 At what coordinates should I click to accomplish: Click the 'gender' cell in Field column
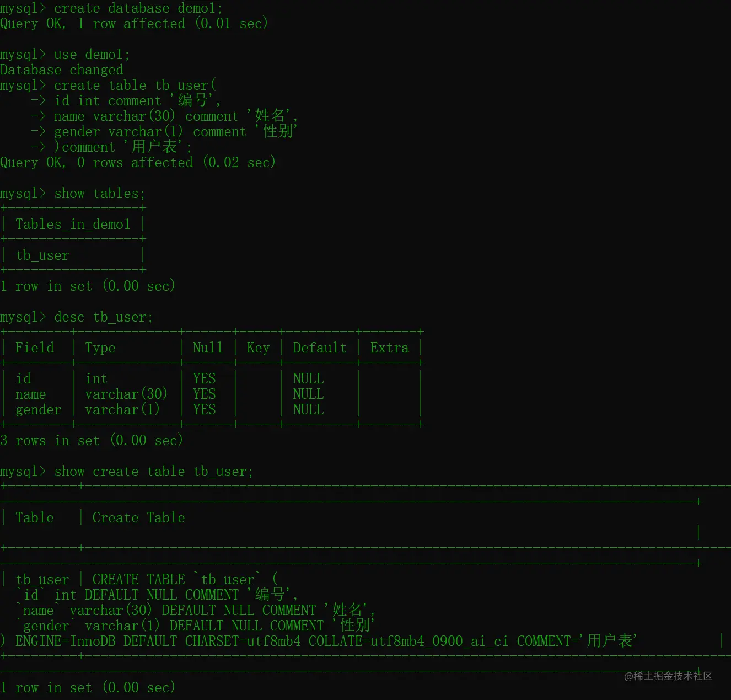(39, 410)
